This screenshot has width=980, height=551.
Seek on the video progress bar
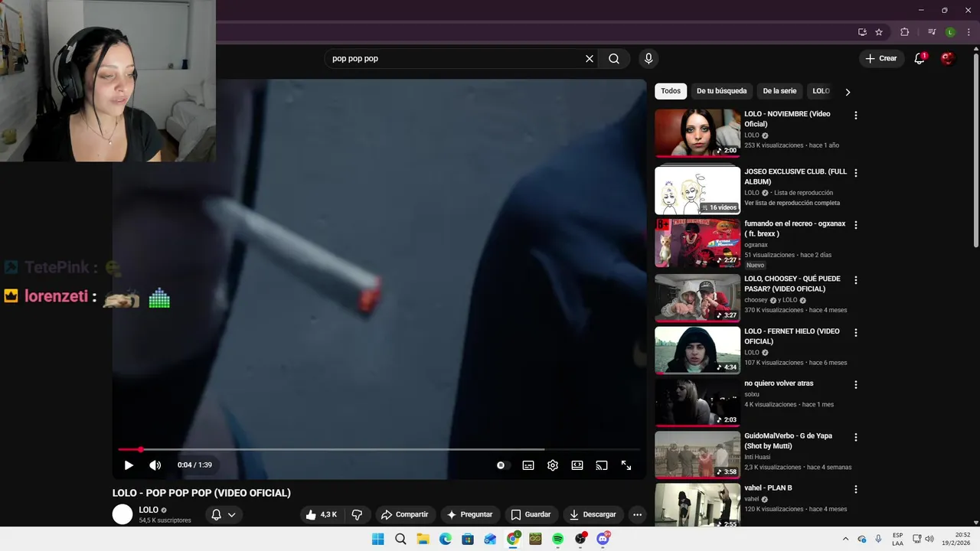click(x=379, y=449)
